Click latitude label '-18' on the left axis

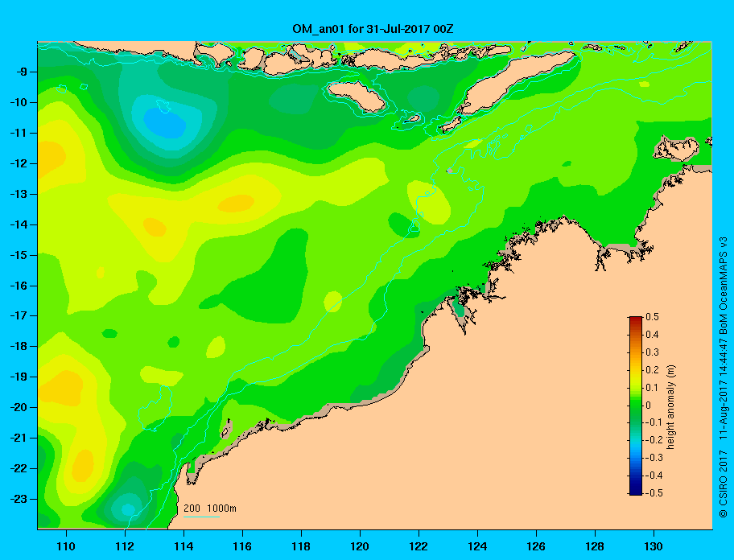(x=19, y=346)
